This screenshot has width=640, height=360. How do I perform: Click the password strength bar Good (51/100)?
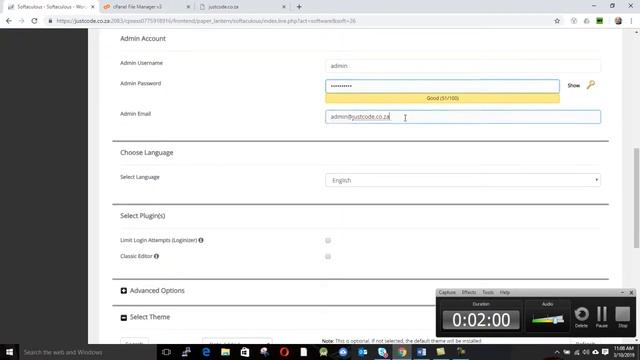pyautogui.click(x=442, y=98)
